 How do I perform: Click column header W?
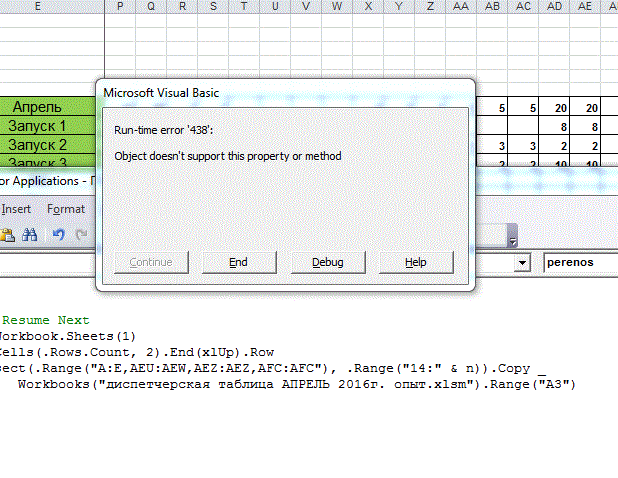[x=337, y=6]
